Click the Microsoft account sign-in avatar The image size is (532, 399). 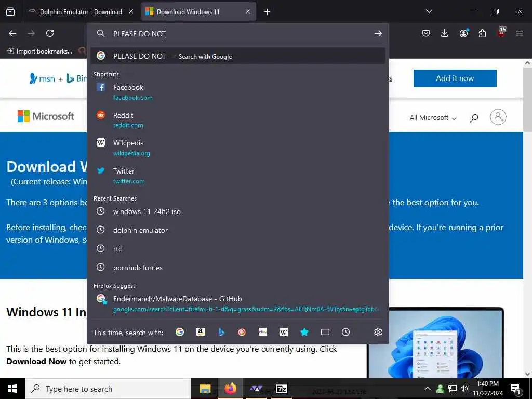tap(498, 117)
